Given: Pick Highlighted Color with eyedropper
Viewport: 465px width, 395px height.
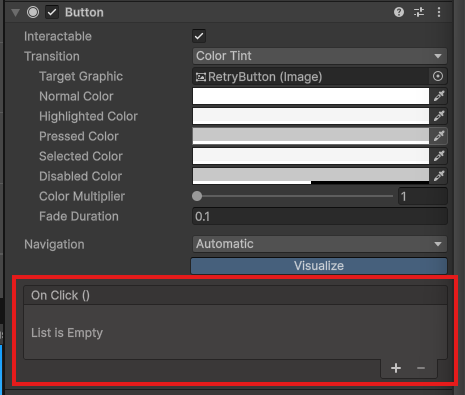Looking at the screenshot, I should click(x=439, y=116).
